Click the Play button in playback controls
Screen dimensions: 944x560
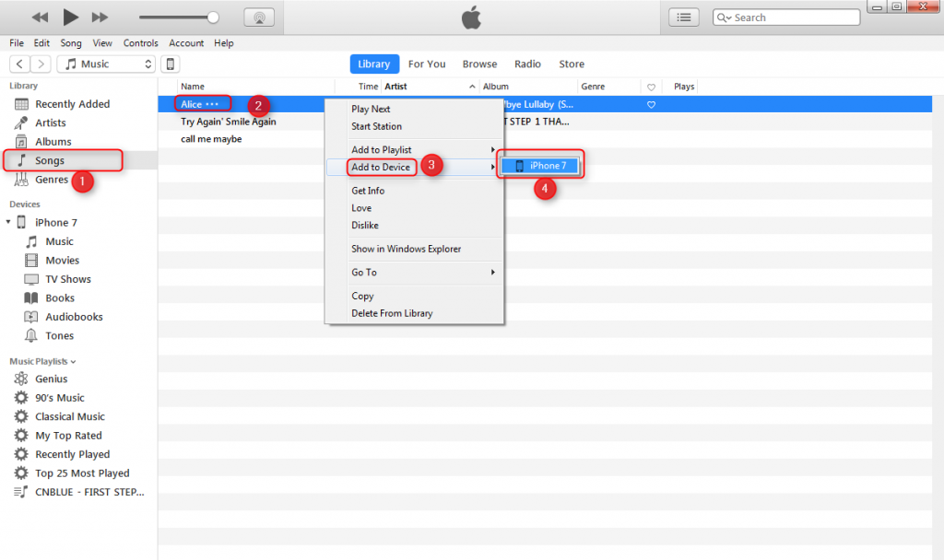point(70,17)
